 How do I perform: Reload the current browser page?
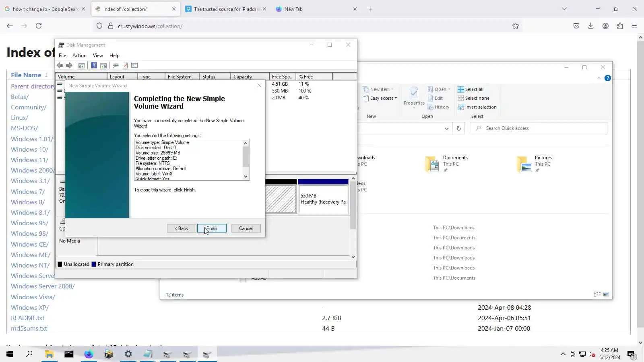[39, 26]
